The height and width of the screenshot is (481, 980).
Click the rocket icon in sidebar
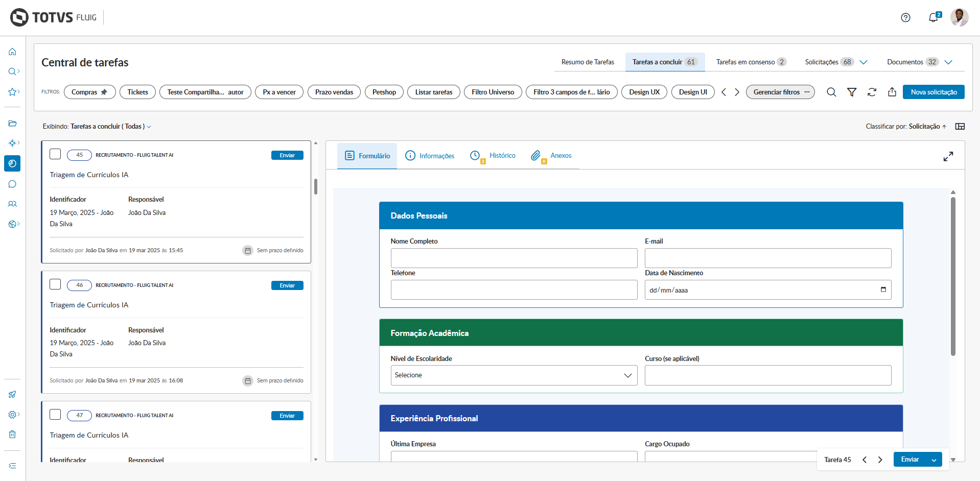tap(12, 394)
